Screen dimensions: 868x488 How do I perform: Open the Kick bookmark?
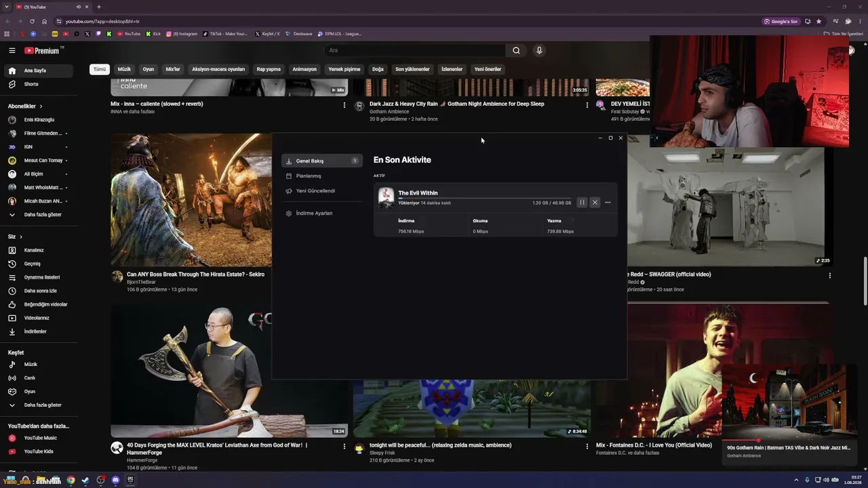coord(153,33)
